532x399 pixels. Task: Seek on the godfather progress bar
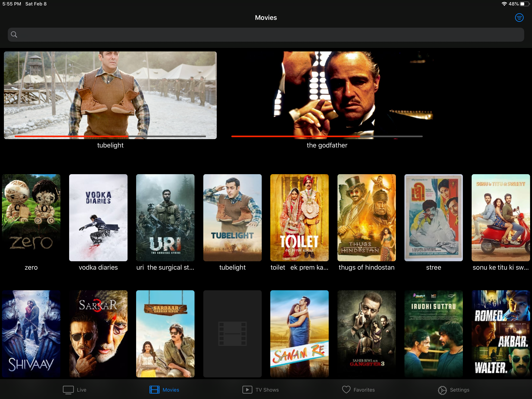pos(327,136)
